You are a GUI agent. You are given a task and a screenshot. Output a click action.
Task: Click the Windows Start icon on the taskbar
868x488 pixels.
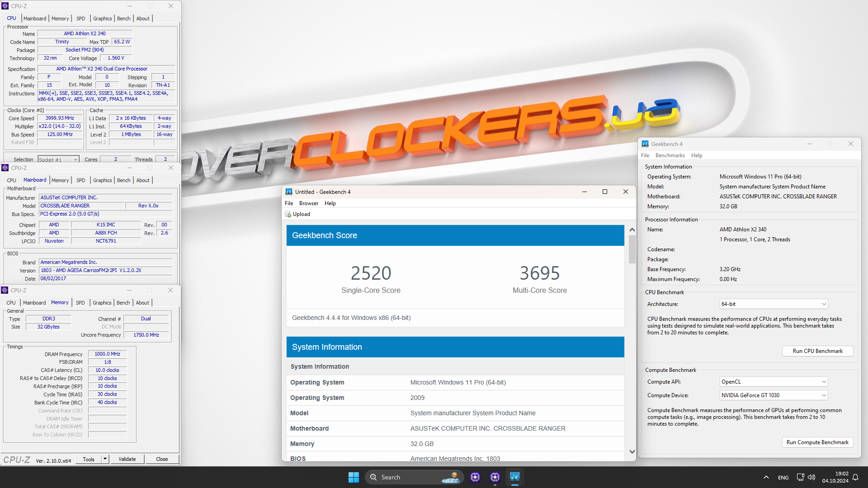pos(354,477)
